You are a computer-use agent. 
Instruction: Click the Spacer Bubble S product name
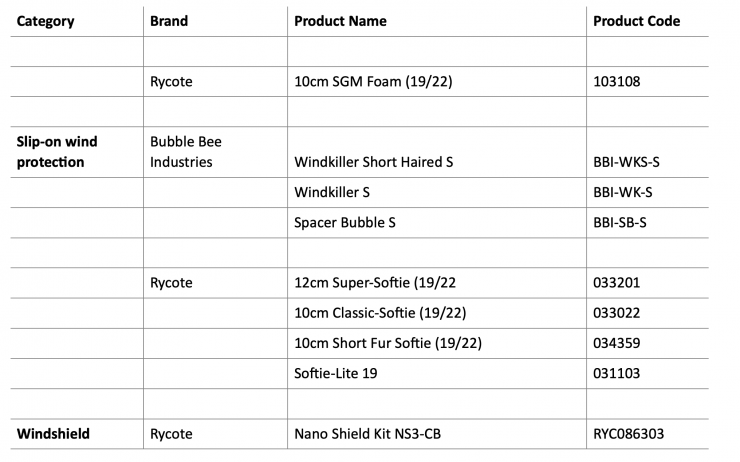(345, 222)
